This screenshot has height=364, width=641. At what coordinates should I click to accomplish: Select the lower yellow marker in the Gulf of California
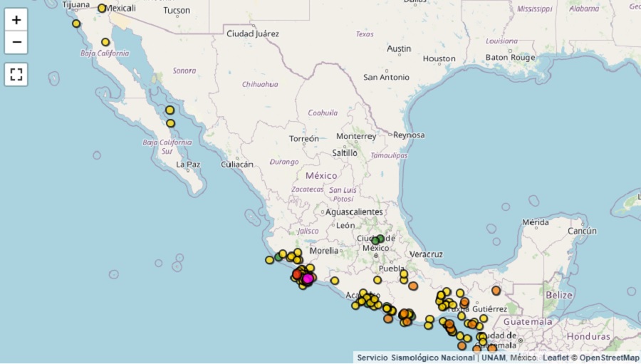coord(170,123)
